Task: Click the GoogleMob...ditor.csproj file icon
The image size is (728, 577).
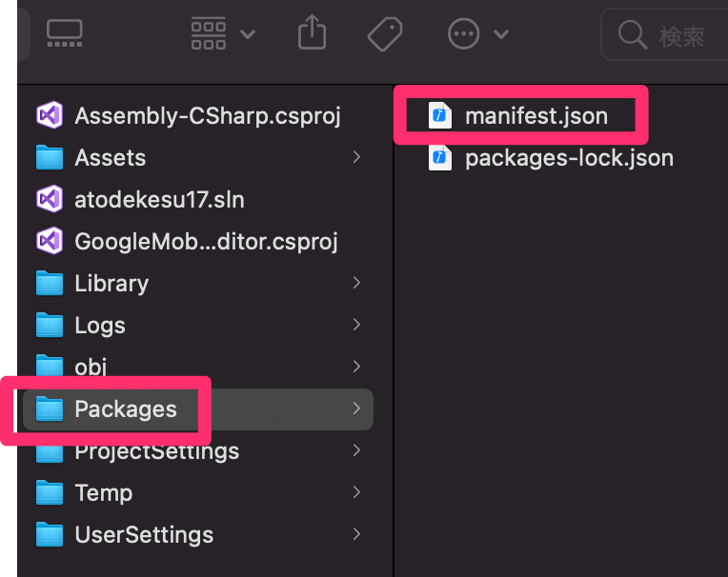Action: coord(50,241)
